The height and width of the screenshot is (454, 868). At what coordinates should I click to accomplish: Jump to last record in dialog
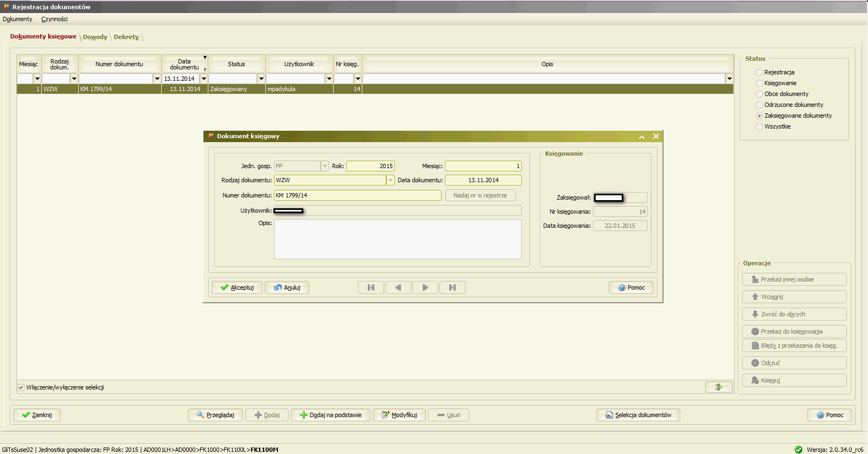(x=452, y=287)
